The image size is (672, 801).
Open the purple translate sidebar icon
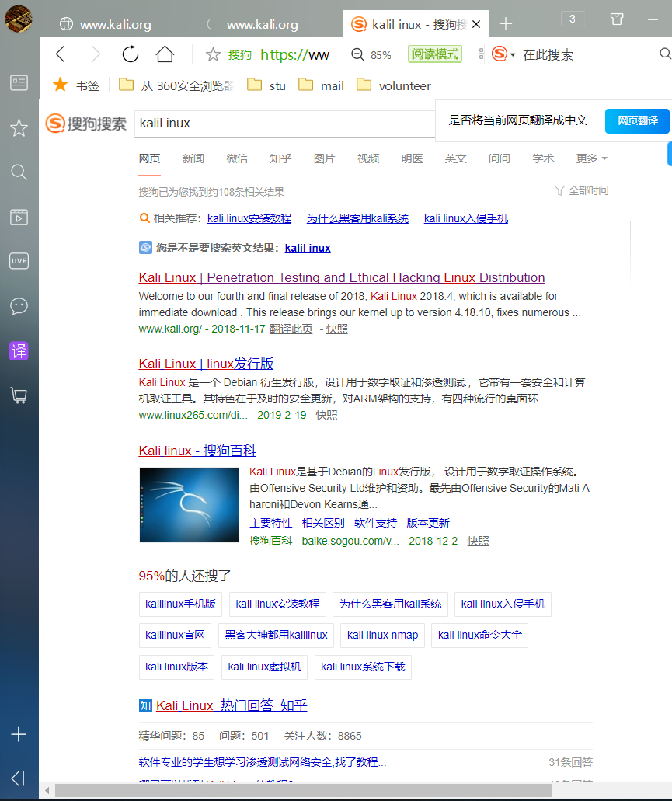19,351
